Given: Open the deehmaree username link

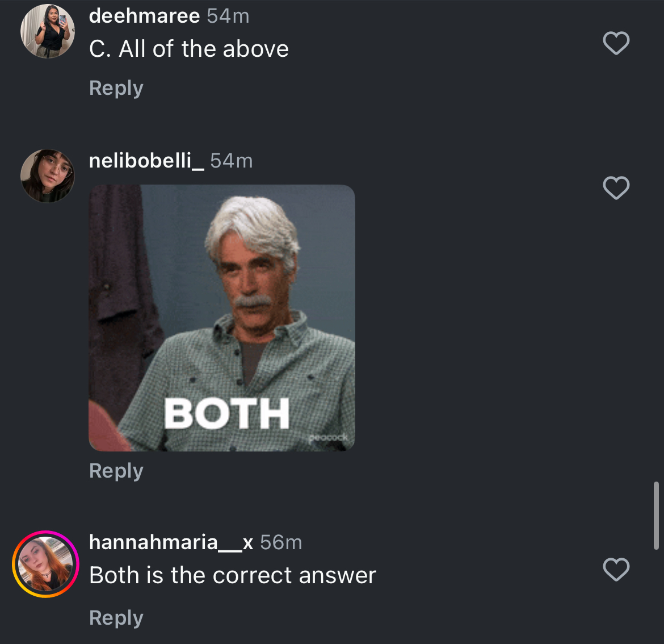Looking at the screenshot, I should point(144,16).
